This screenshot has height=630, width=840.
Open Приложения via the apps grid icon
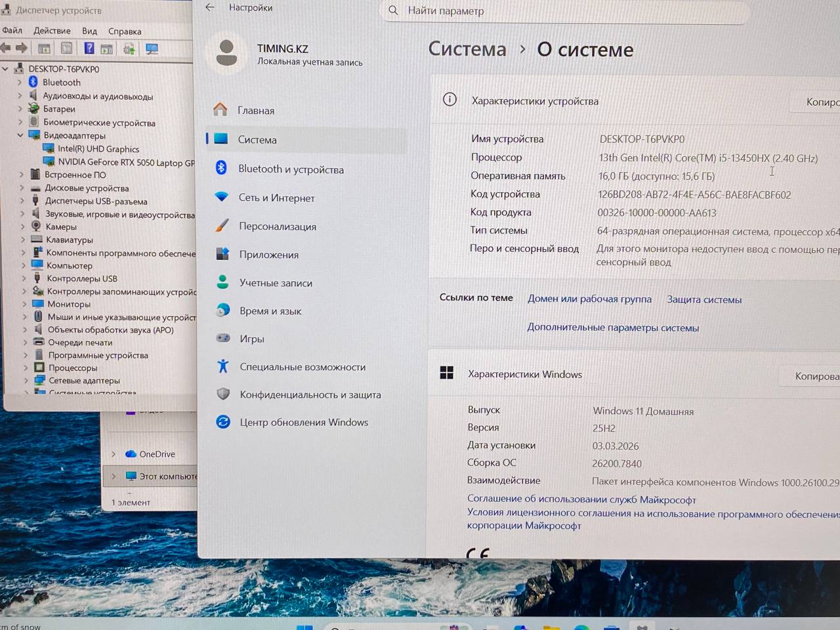pos(222,254)
